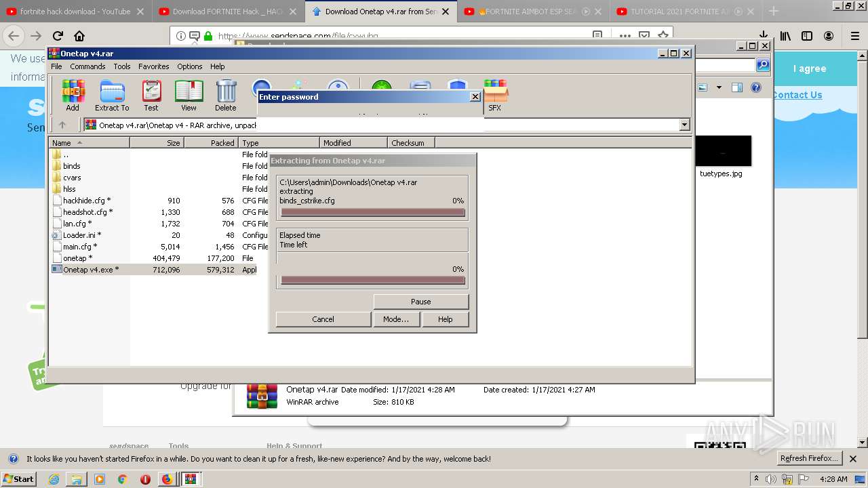Select Onetap v4.exe file
Viewport: 868px width, 488px height.
(x=90, y=270)
